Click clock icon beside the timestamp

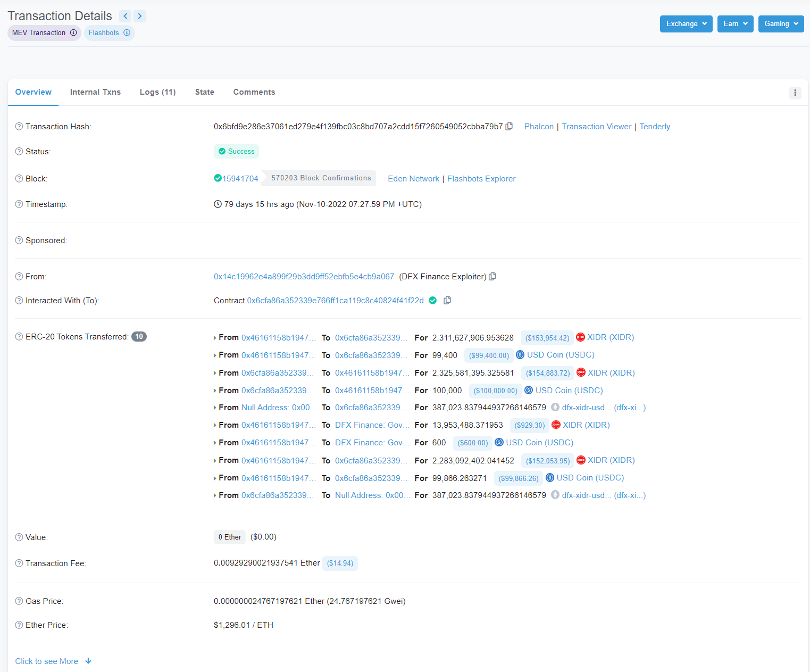pos(218,204)
